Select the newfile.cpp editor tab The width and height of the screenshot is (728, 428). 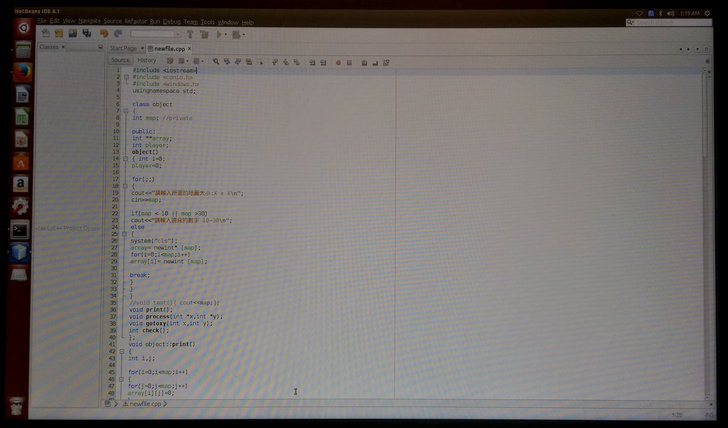[x=169, y=48]
